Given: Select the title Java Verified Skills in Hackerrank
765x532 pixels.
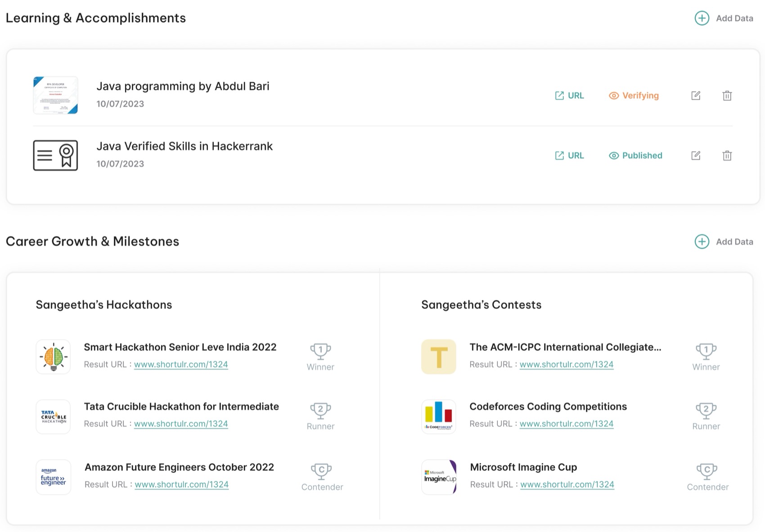Looking at the screenshot, I should pyautogui.click(x=184, y=146).
